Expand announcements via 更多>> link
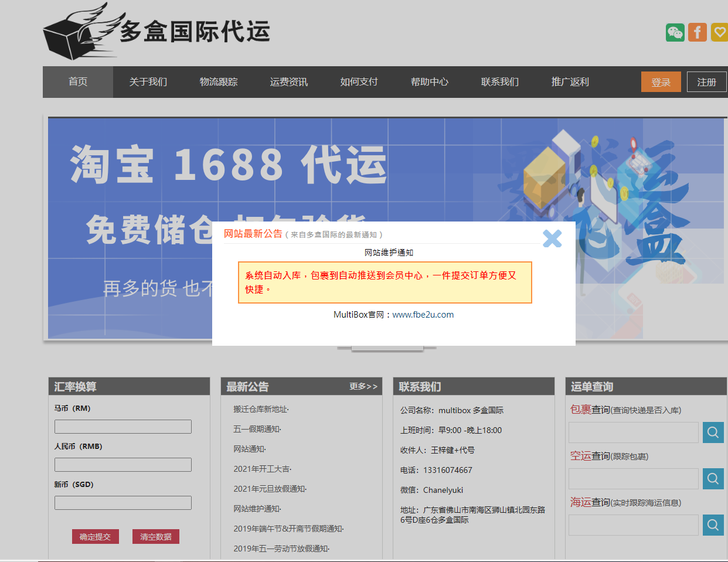Screen dimensions: 728x562 coord(363,387)
